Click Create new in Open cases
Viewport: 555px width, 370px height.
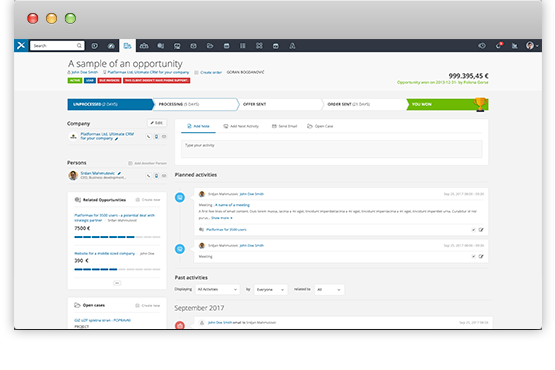tap(148, 305)
